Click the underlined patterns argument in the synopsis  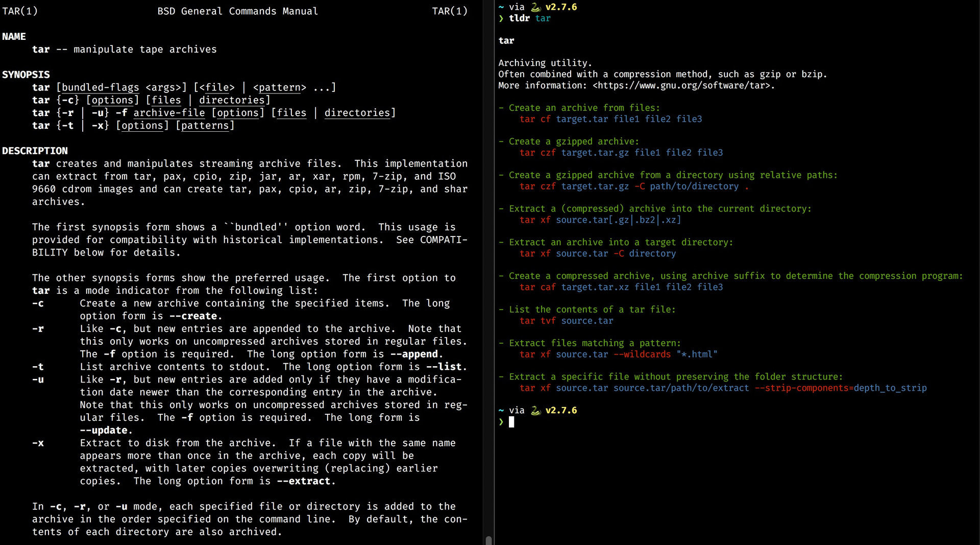[205, 126]
